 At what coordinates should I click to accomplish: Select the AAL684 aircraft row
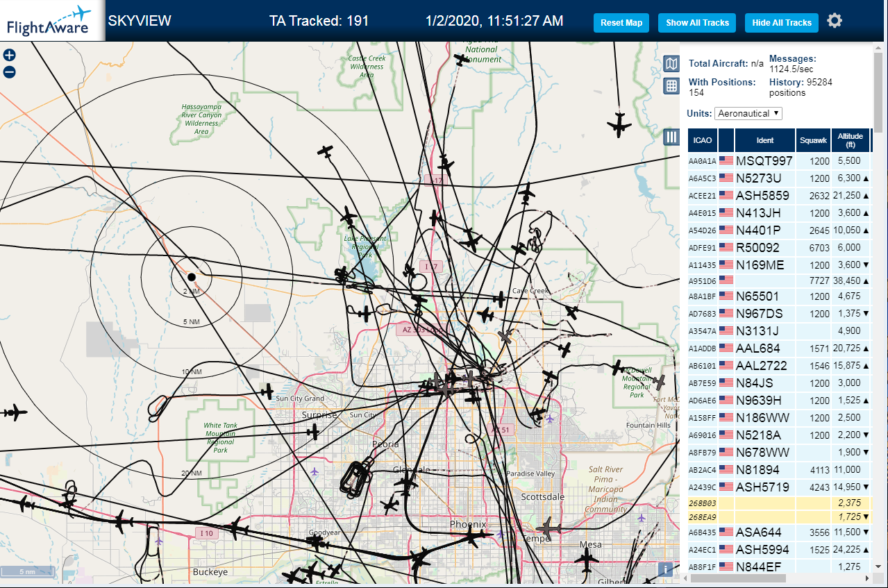[x=779, y=348]
